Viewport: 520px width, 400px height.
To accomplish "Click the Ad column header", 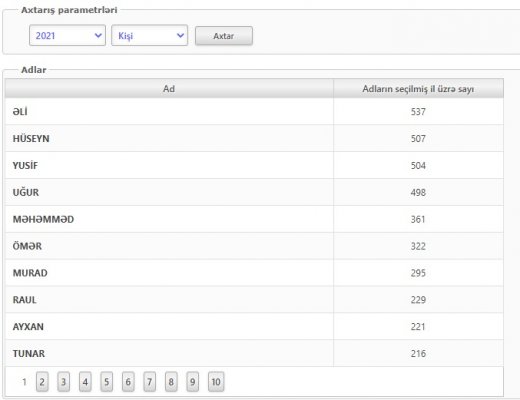I will [169, 89].
